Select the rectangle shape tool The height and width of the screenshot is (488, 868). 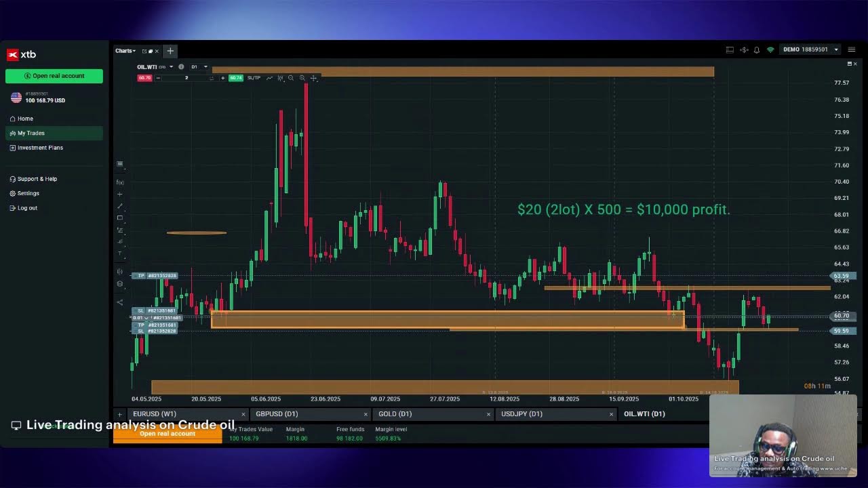120,218
